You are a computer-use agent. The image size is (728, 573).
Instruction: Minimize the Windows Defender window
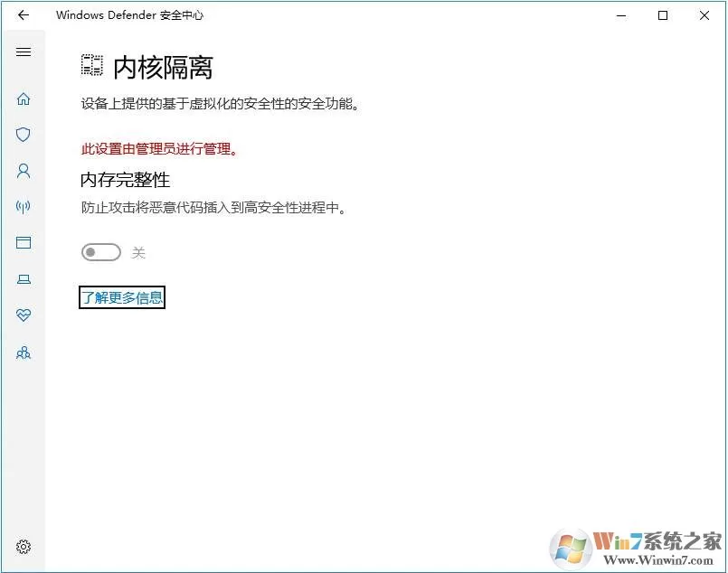pos(621,15)
